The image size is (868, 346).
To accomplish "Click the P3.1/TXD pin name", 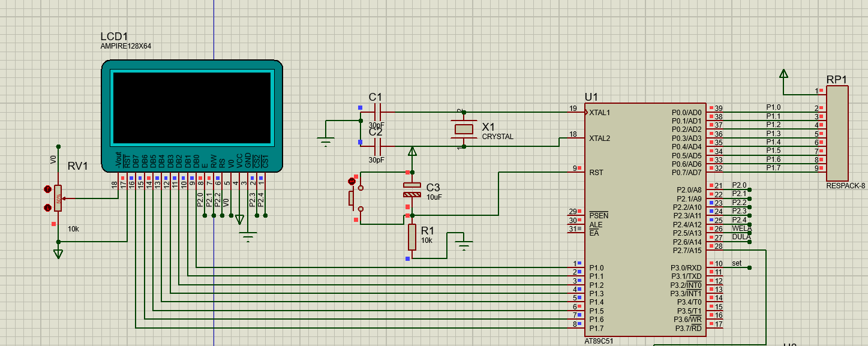I will (686, 276).
